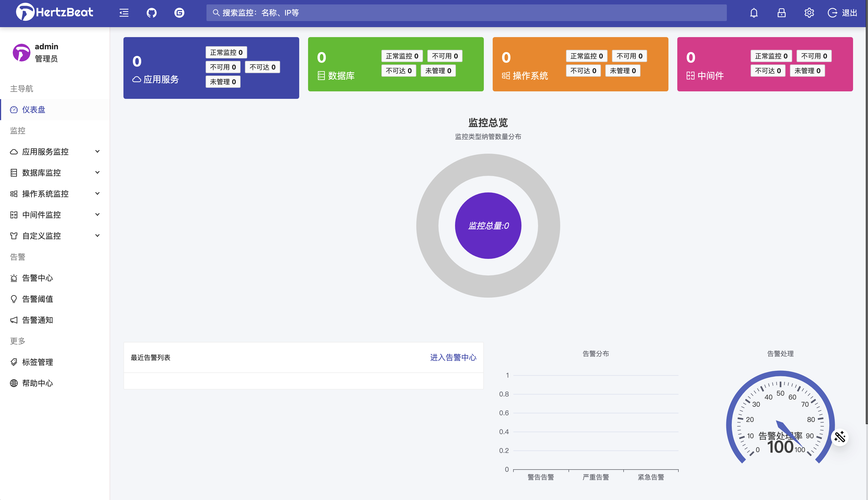Click the monitor search input field
Viewport: 868px width, 500px height.
point(467,13)
